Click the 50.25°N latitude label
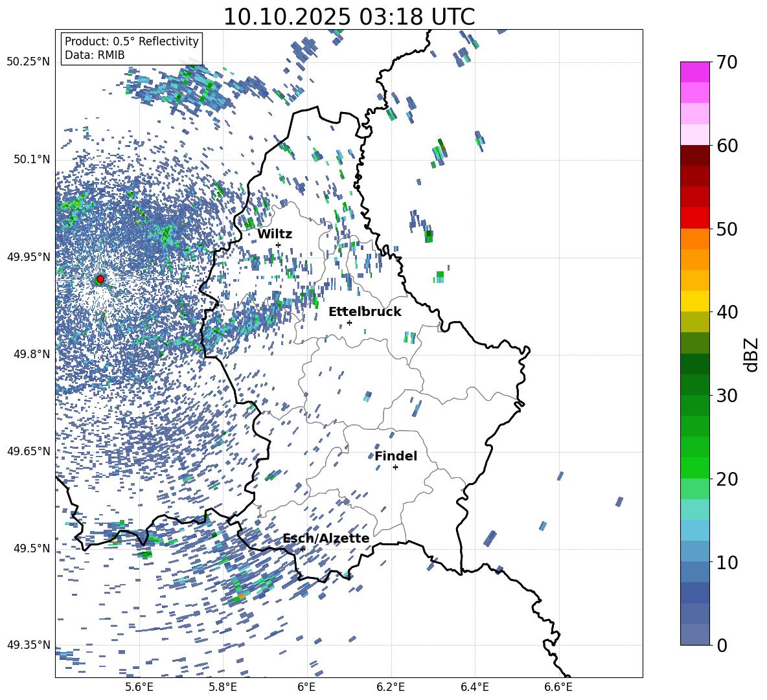The width and height of the screenshot is (767, 700). point(29,62)
